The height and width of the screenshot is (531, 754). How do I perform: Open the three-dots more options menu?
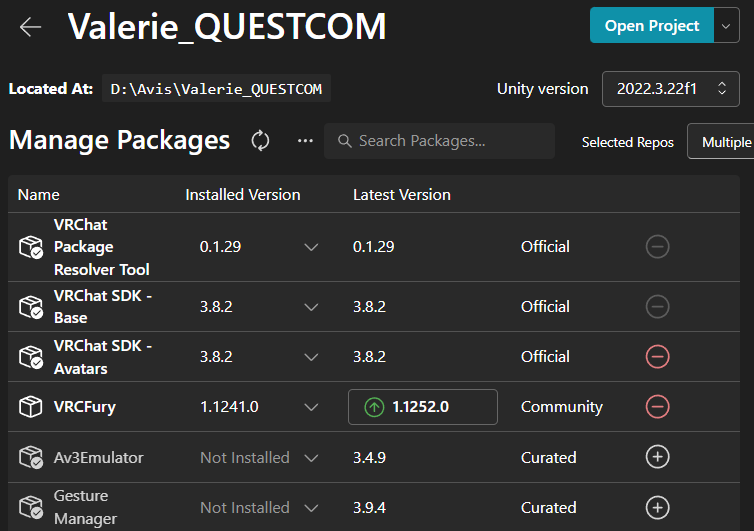coord(305,141)
